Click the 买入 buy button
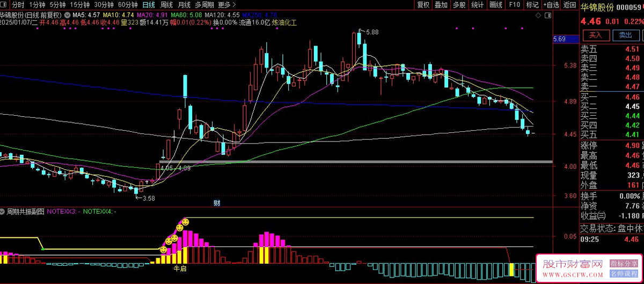The width and height of the screenshot is (644, 284). click(x=596, y=35)
